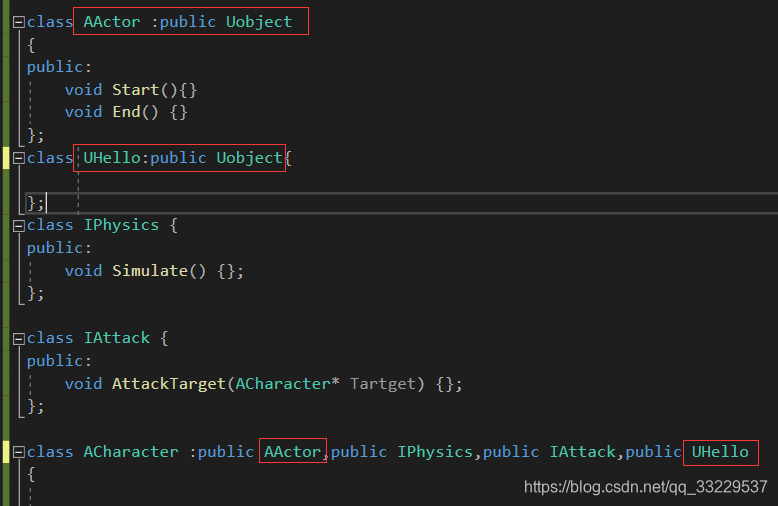The image size is (778, 506).
Task: Click Uobject base in AActor declaration
Action: [259, 22]
